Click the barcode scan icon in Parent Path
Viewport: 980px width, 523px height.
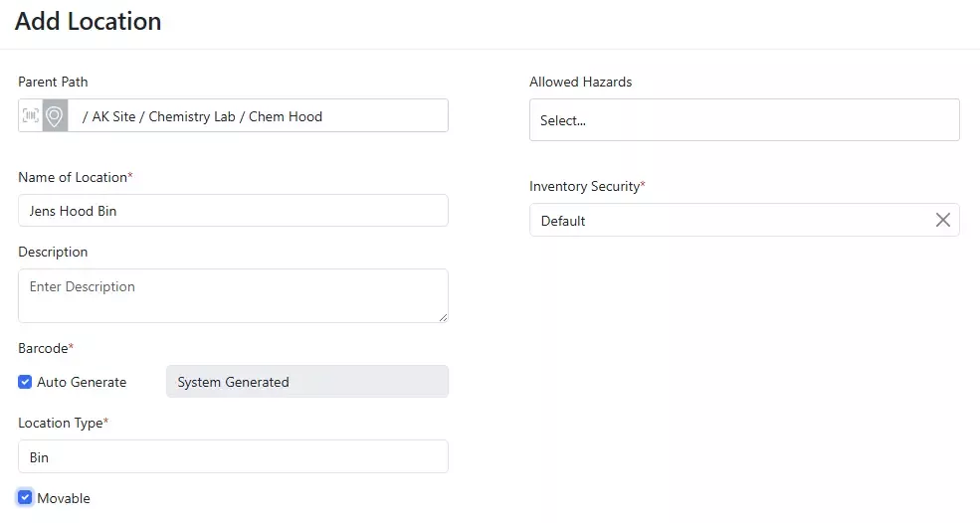(x=31, y=116)
